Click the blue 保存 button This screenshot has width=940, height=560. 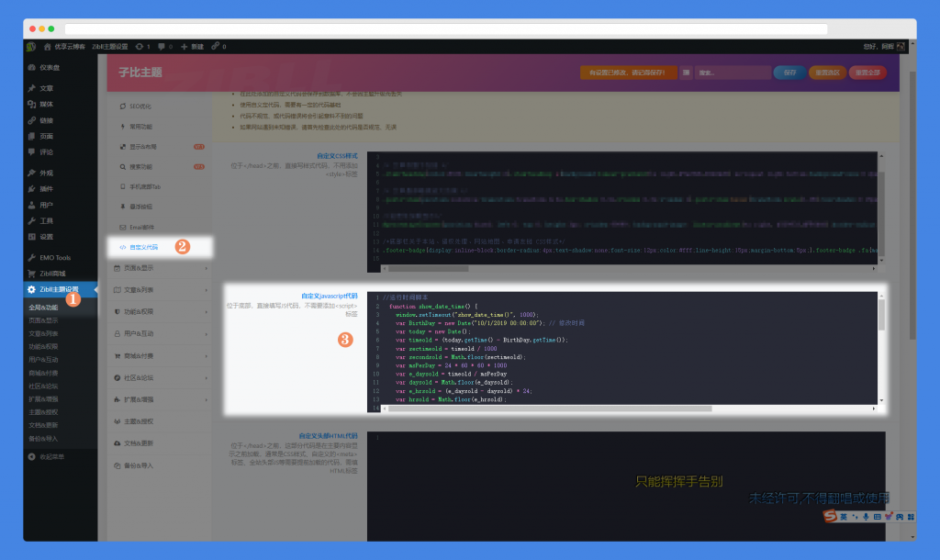click(x=789, y=73)
